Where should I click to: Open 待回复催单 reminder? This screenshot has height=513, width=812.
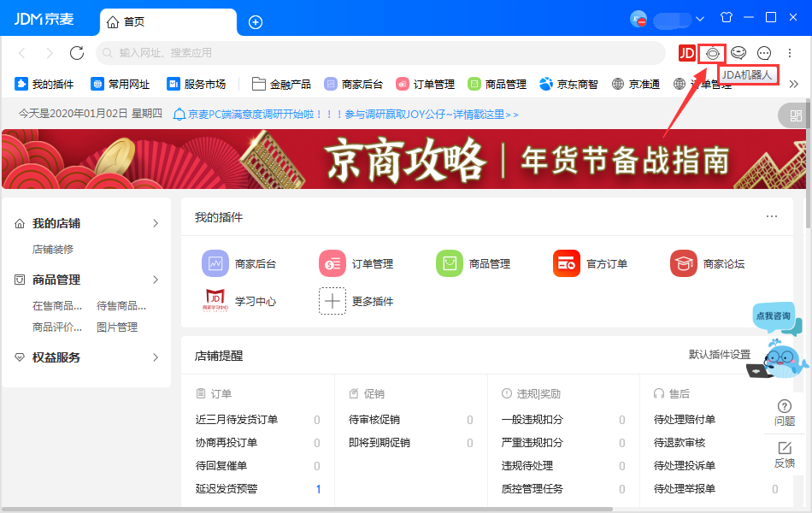[221, 466]
